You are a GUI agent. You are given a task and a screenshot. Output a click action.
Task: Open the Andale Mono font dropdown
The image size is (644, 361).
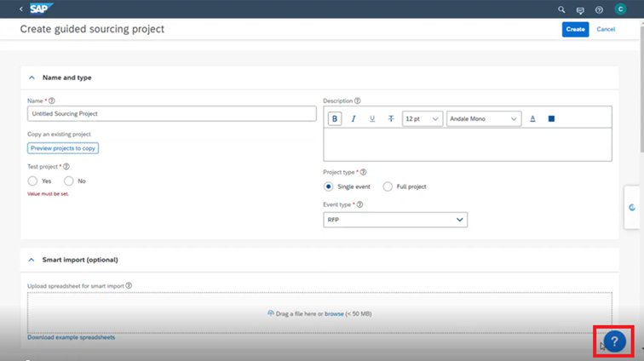483,118
